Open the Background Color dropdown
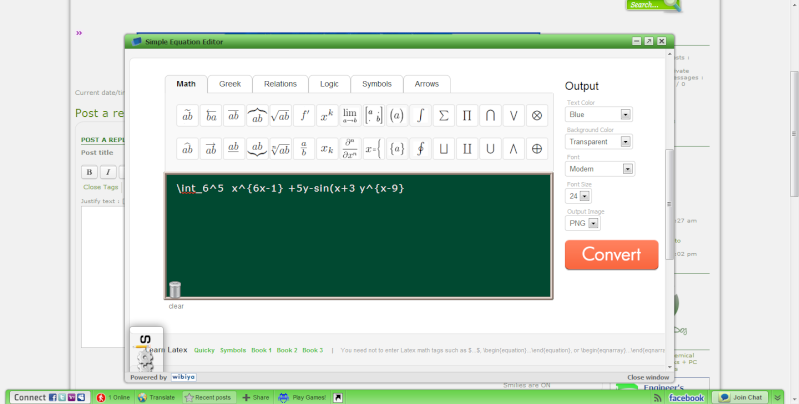 coord(599,142)
